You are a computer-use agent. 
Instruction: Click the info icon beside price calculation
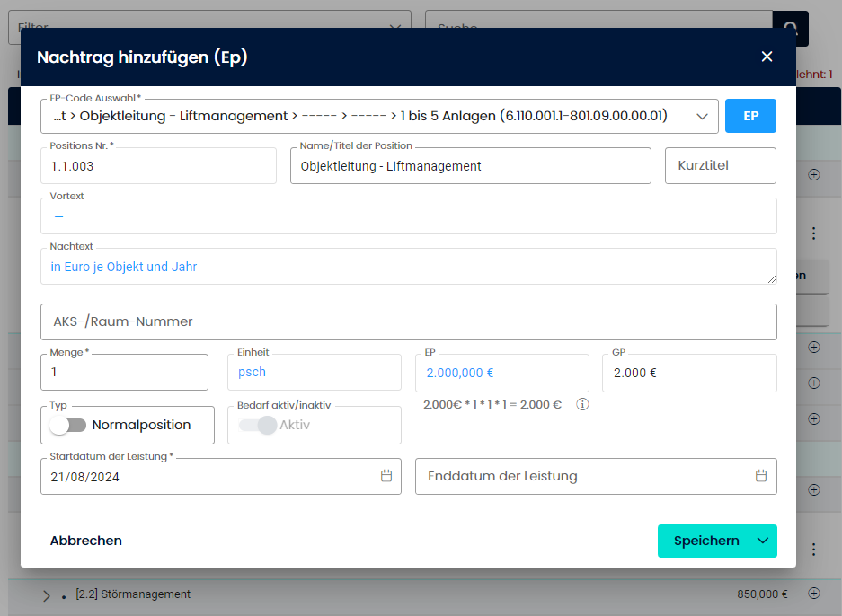pyautogui.click(x=582, y=404)
